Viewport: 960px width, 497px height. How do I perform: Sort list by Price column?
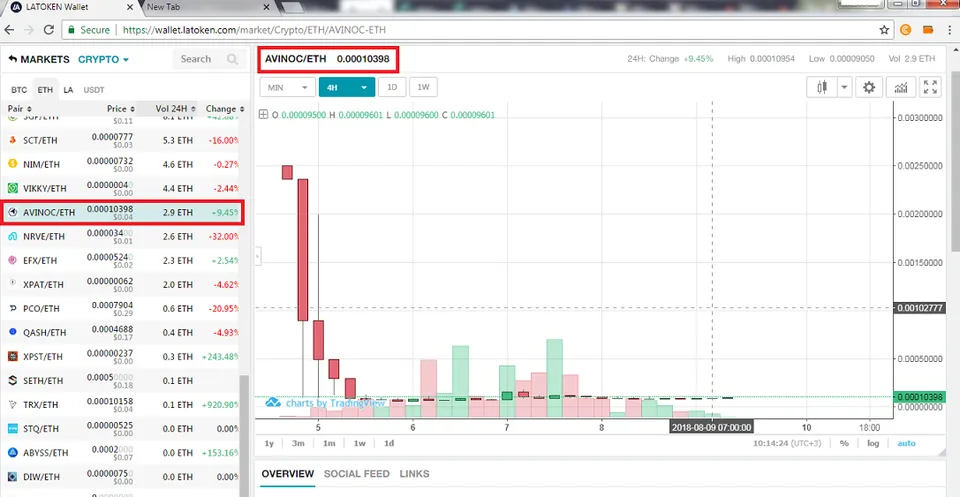[x=119, y=108]
